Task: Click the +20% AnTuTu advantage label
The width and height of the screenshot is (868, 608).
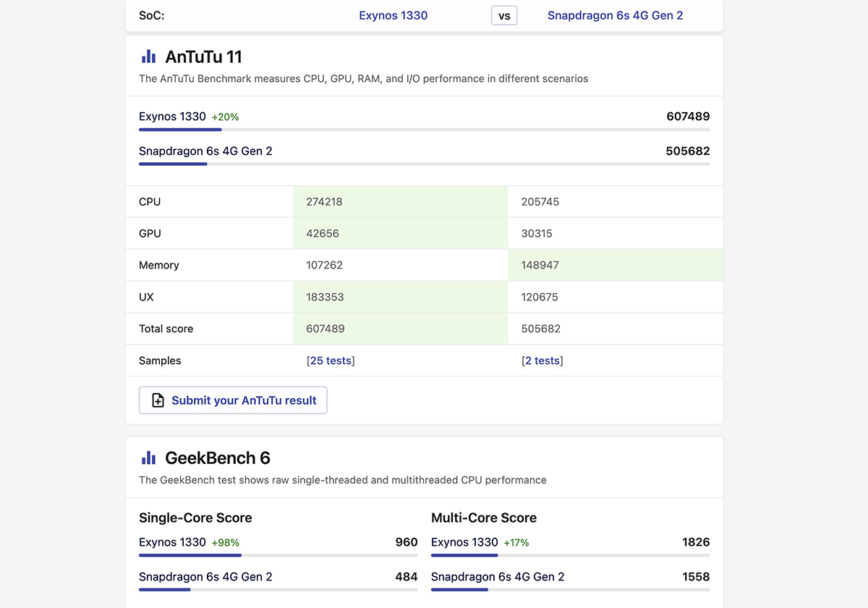Action: [x=225, y=117]
